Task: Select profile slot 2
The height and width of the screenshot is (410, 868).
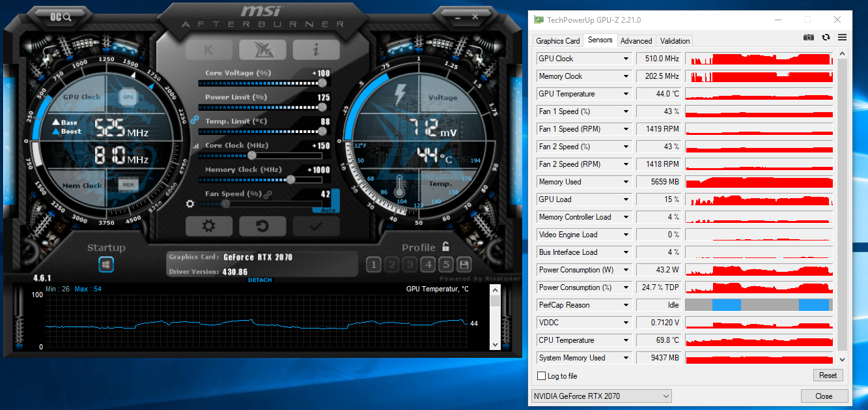Action: click(x=391, y=264)
